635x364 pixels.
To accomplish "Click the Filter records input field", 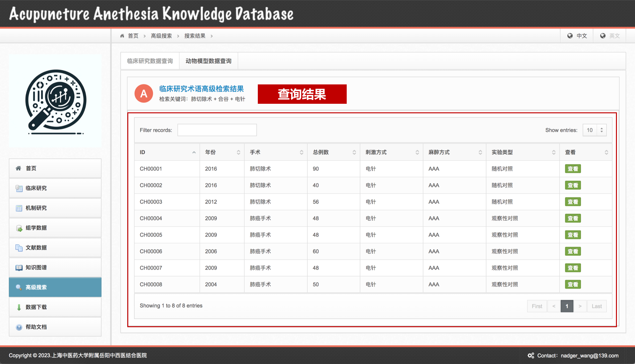I will pyautogui.click(x=217, y=130).
